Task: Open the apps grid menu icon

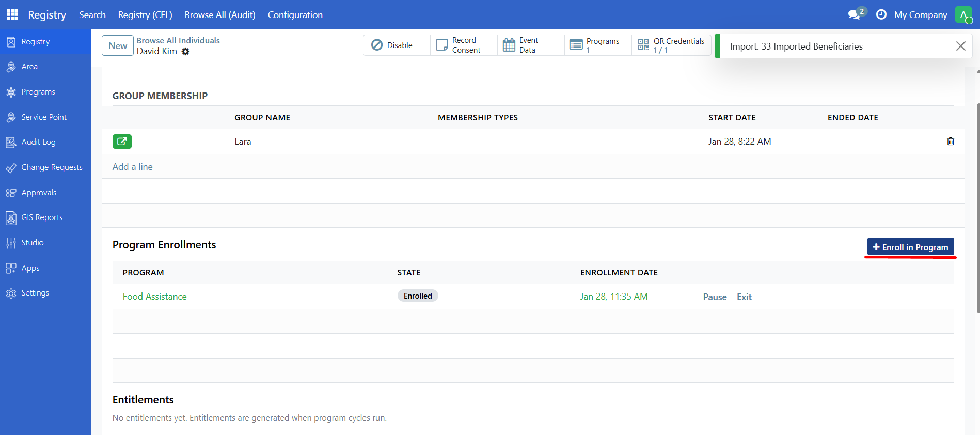Action: 12,14
